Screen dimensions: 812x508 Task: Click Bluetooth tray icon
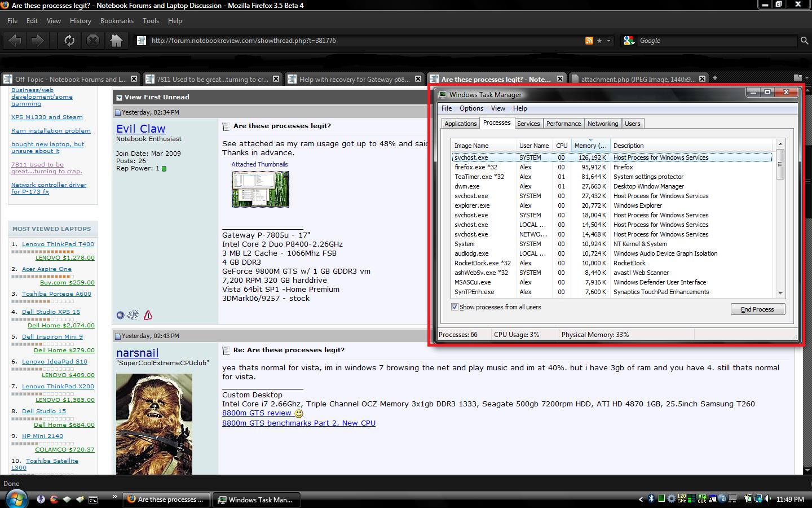[651, 499]
